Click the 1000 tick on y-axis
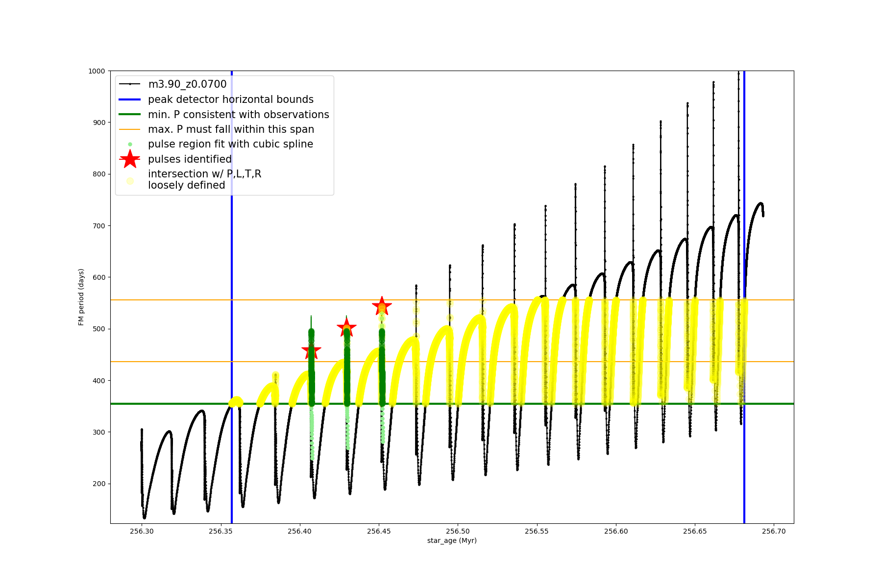Viewport: 882px width, 588px height. [97, 71]
